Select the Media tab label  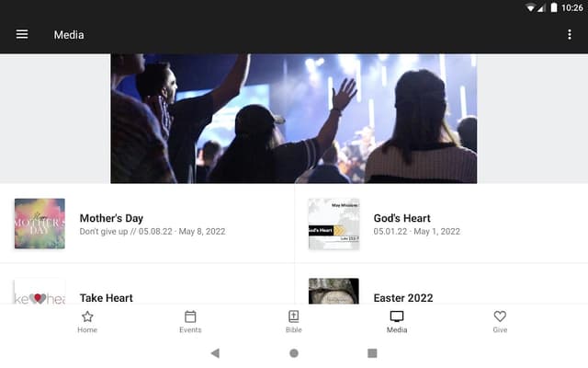point(397,329)
